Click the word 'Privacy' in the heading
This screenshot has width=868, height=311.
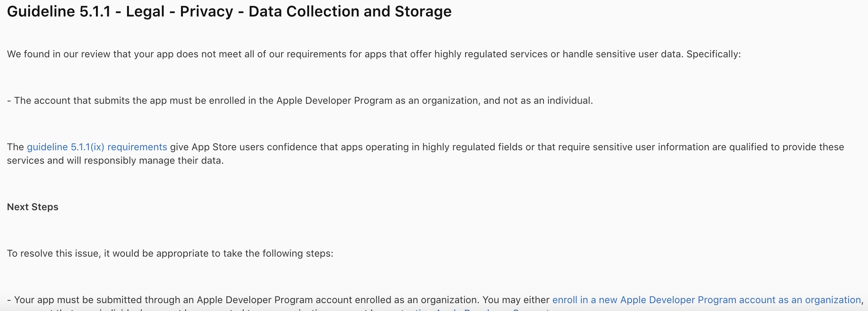point(207,11)
